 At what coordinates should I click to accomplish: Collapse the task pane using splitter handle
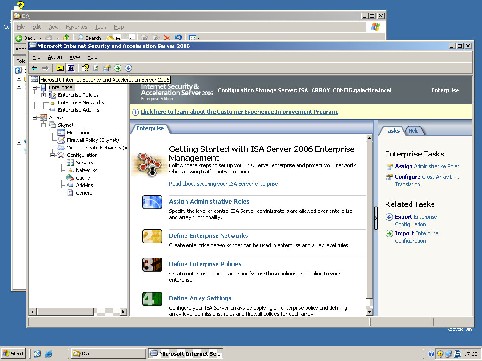[376, 218]
